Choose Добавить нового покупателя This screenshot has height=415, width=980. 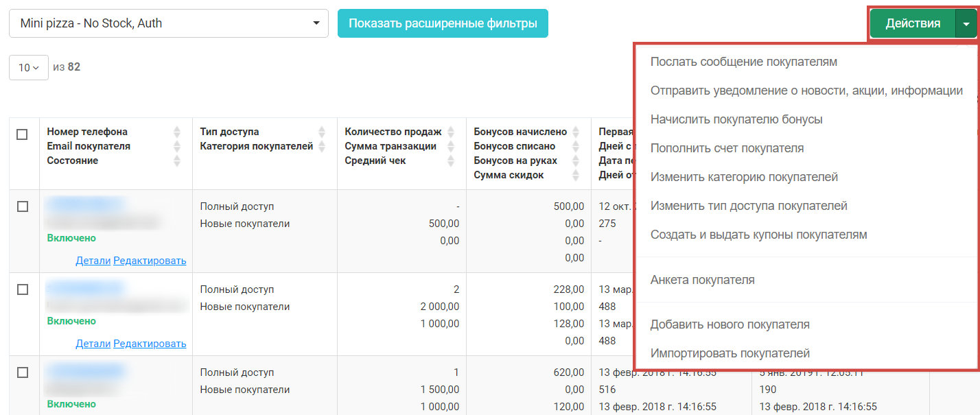click(x=730, y=324)
